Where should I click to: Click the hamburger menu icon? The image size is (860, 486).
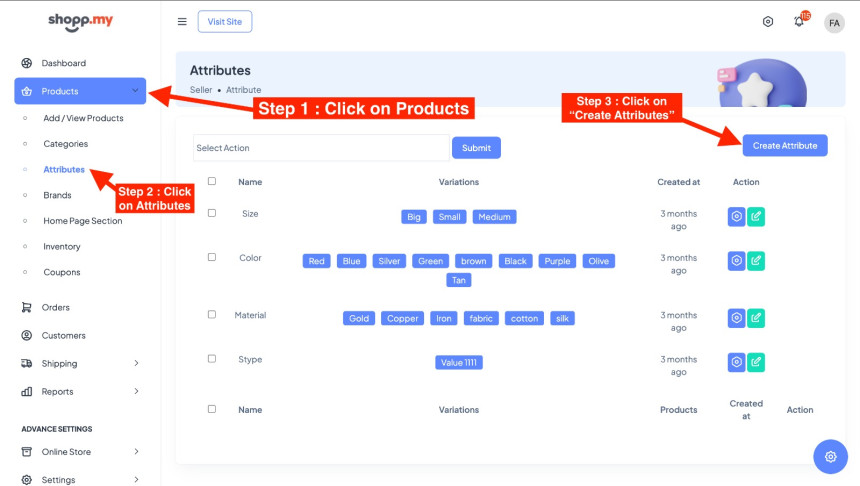(x=182, y=22)
